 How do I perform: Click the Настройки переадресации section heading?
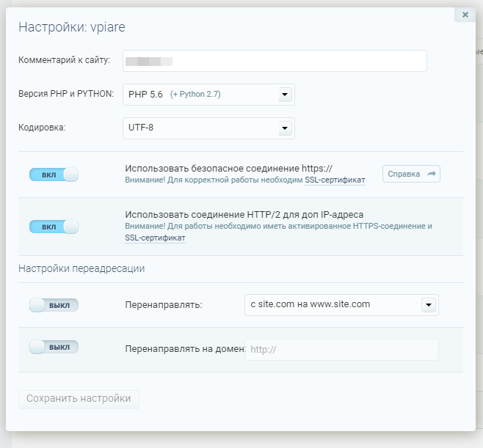(x=81, y=268)
